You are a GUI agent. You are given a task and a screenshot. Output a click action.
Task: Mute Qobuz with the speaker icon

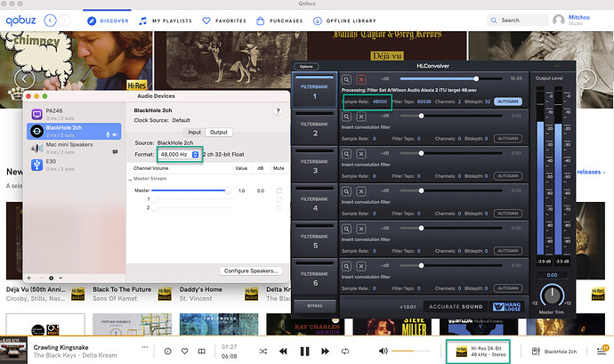point(383,351)
